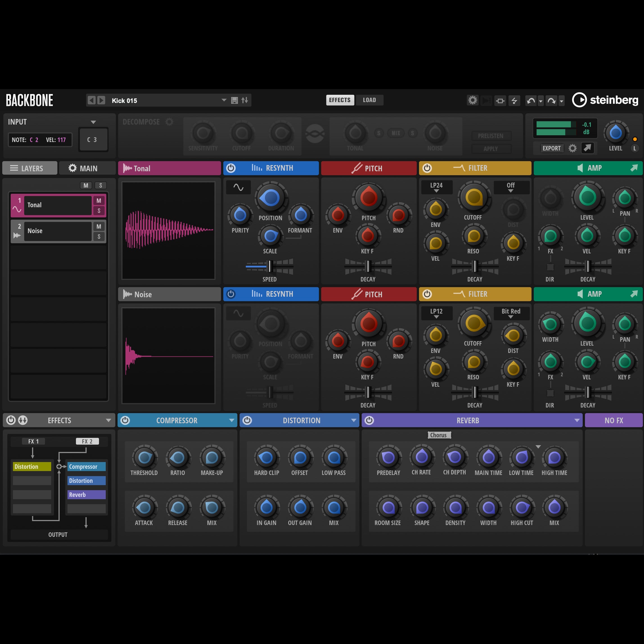Viewport: 644px width, 644px height.
Task: Click the C 3 key pad in INPUT
Action: tap(93, 140)
